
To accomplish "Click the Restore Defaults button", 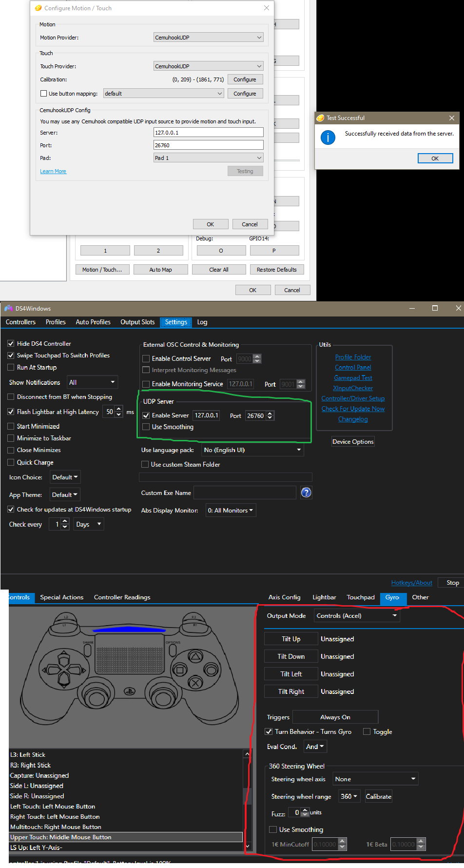I will [x=277, y=269].
